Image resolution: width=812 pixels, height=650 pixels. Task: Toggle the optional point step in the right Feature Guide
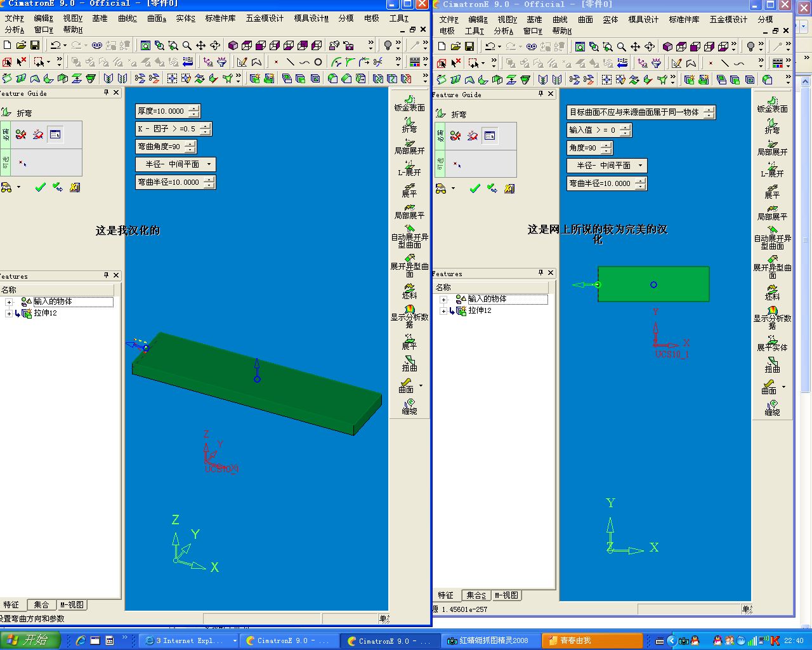[x=457, y=164]
